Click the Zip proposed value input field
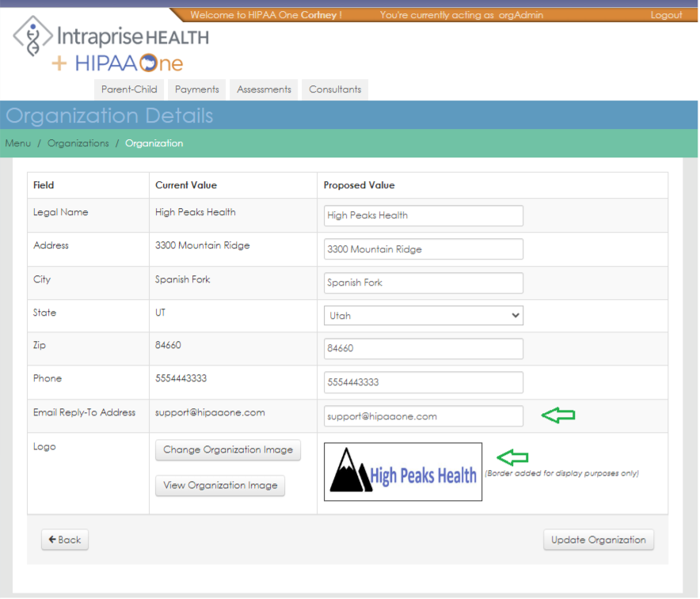Screen dimensions: 700x599 [423, 348]
